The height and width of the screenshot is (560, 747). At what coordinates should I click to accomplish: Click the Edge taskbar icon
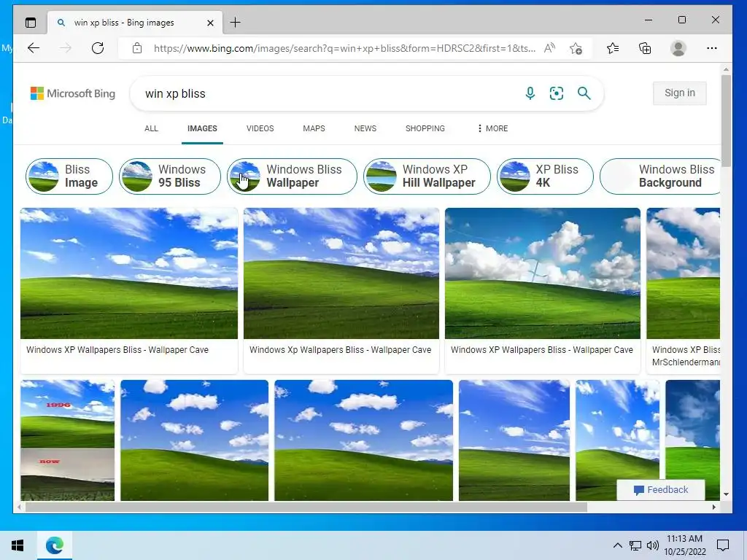(54, 545)
